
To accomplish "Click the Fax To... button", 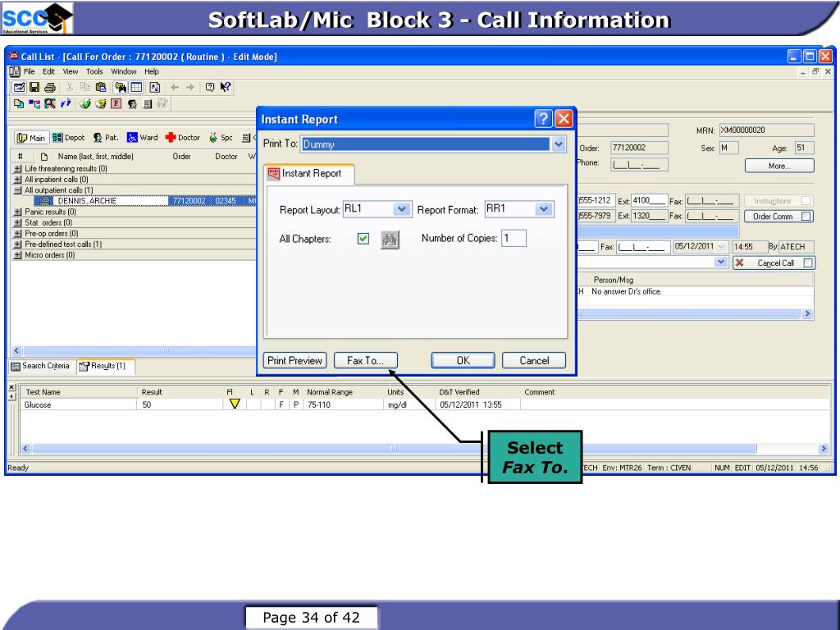I will (365, 361).
